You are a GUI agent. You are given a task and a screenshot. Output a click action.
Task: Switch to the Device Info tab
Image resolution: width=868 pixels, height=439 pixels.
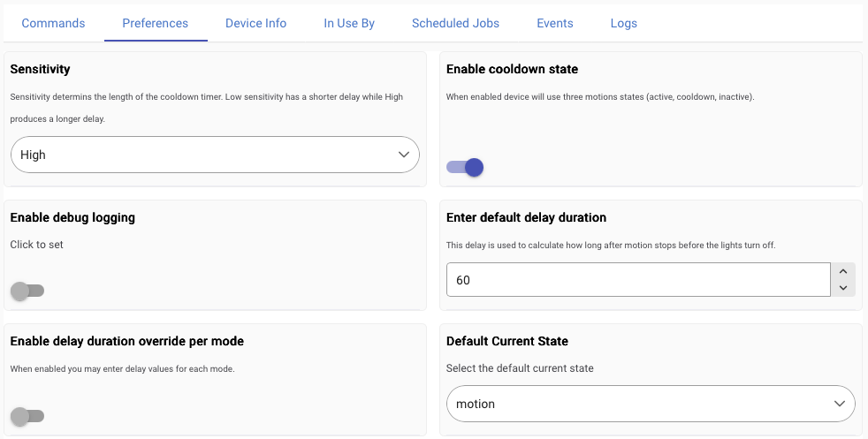pyautogui.click(x=255, y=23)
